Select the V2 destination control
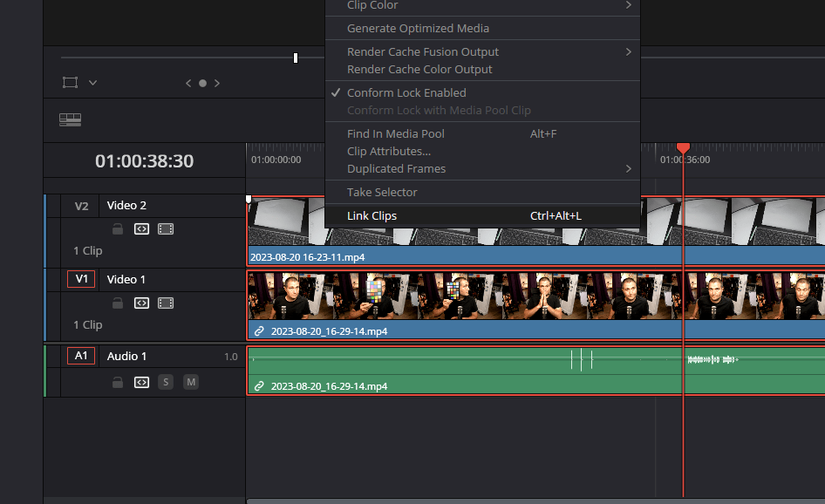This screenshot has width=825, height=504. pos(81,207)
